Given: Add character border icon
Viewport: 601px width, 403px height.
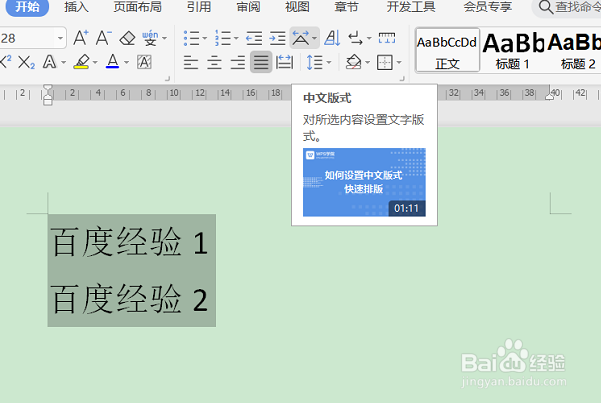Looking at the screenshot, I should coord(144,62).
